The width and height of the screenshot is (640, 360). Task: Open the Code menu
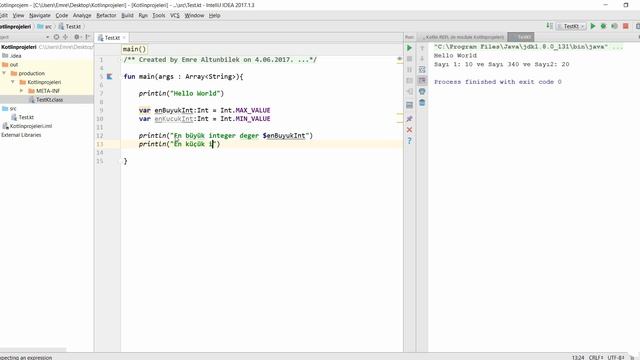tap(62, 16)
